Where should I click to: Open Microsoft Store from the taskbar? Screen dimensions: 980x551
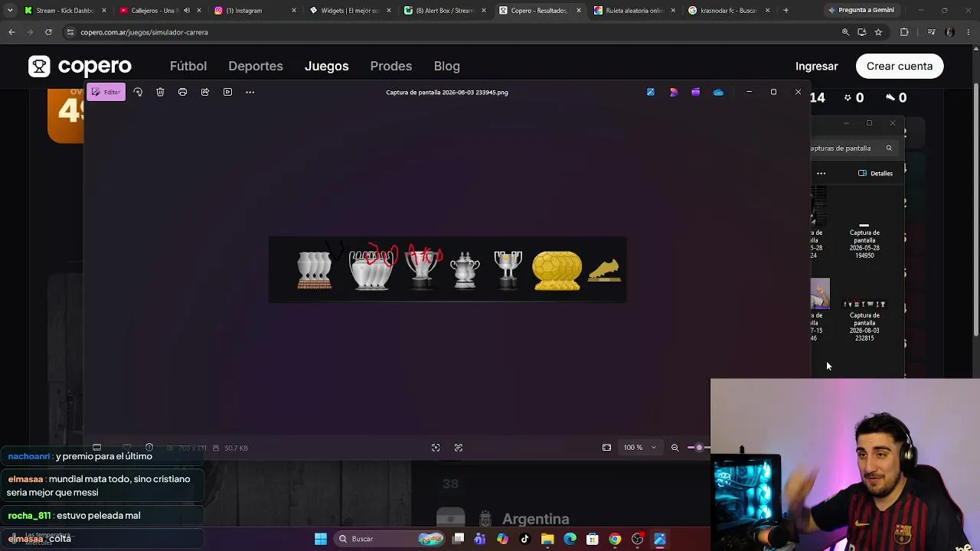[x=592, y=539]
